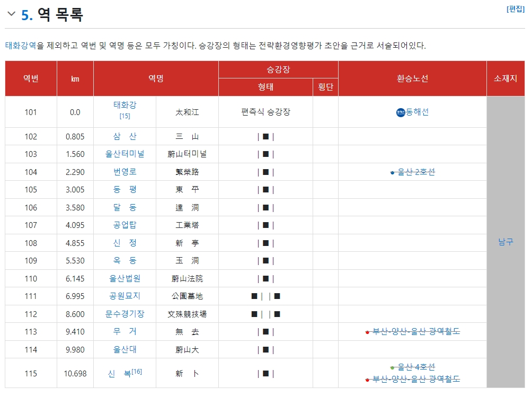Open the 공업탑 station link
The width and height of the screenshot is (532, 396).
[125, 225]
